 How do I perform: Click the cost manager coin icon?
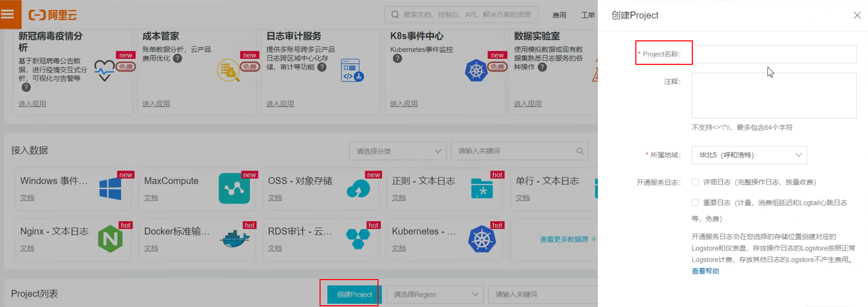228,70
